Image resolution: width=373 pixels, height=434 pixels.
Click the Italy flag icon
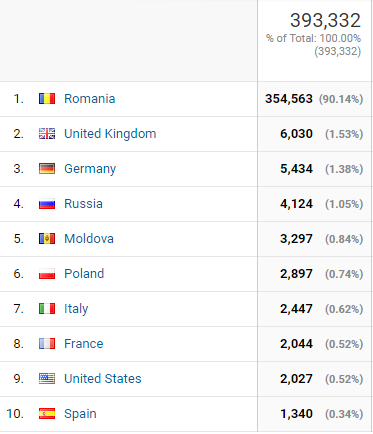[47, 309]
